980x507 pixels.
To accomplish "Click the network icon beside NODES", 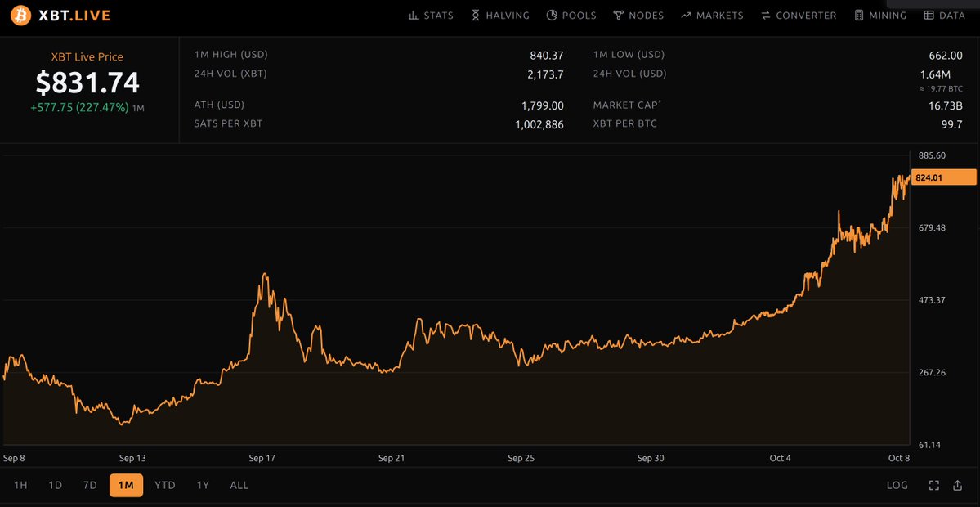I will (618, 16).
